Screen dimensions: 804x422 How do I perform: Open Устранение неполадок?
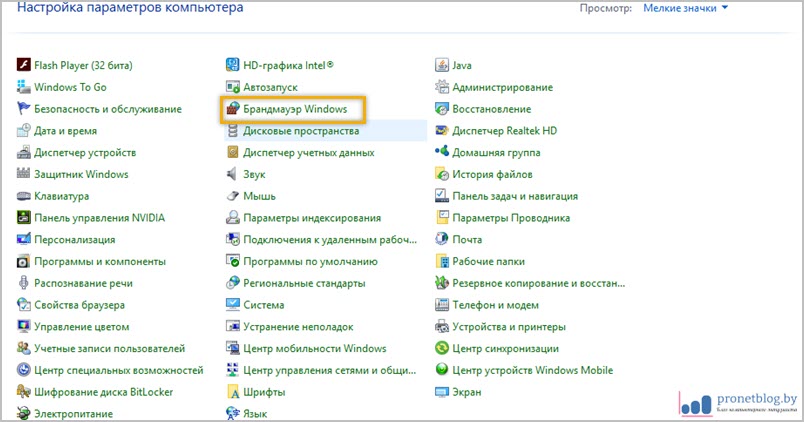coord(298,327)
